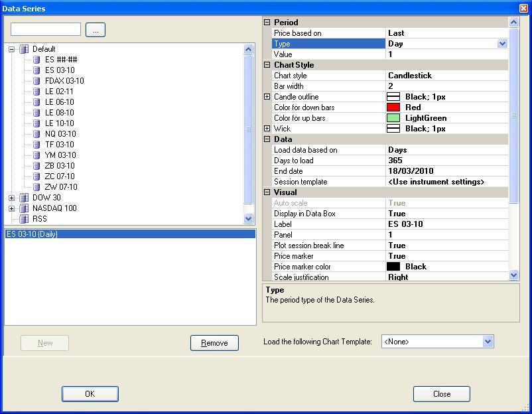Click the database icon beside Default
Viewport: 532px width, 414px height.
tap(24, 49)
